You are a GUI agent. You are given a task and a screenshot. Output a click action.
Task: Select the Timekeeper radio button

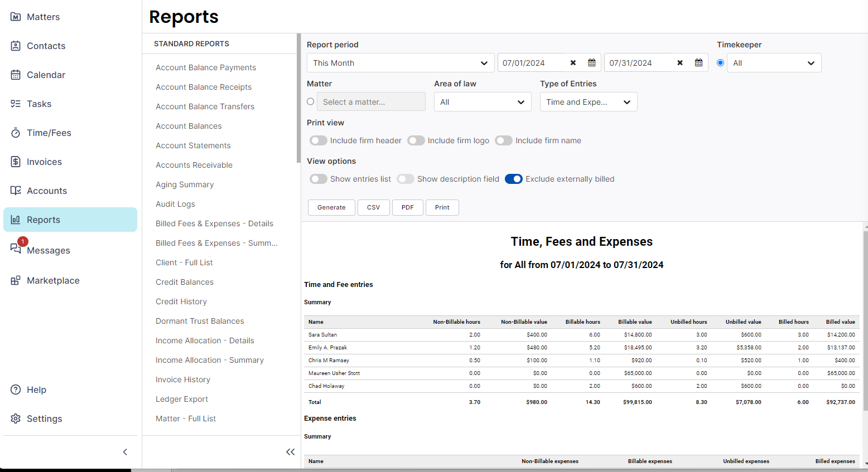721,63
